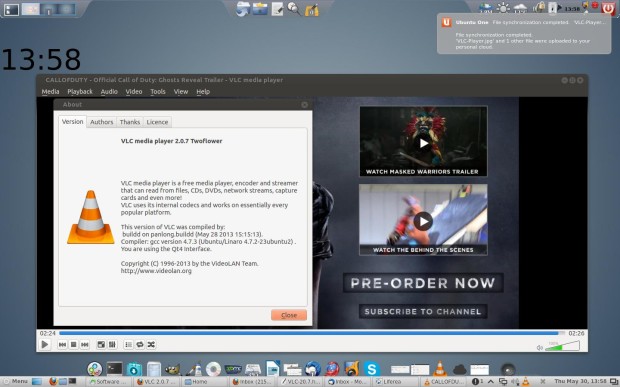Click the Ubuntu One notification popup
This screenshot has width=620, height=387.
tap(524, 34)
